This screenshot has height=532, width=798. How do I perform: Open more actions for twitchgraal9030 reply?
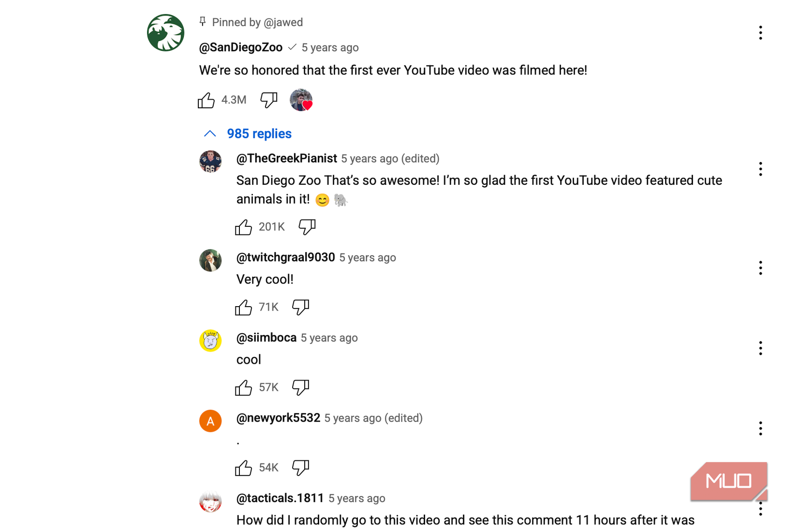click(x=760, y=268)
